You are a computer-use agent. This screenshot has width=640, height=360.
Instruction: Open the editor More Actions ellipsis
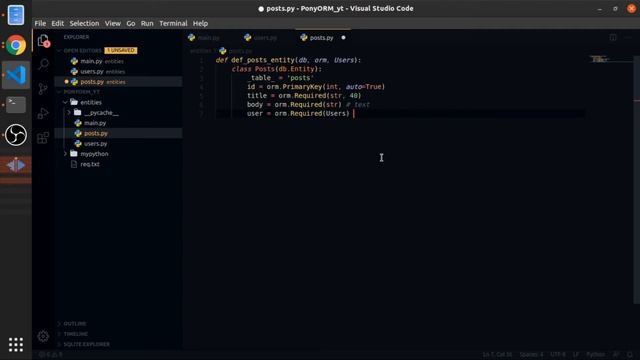628,38
